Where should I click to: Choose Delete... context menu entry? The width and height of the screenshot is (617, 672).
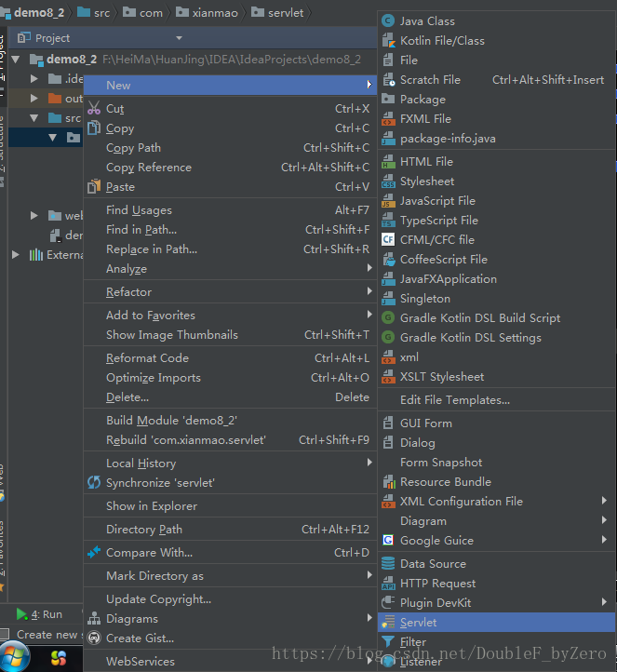click(x=230, y=397)
